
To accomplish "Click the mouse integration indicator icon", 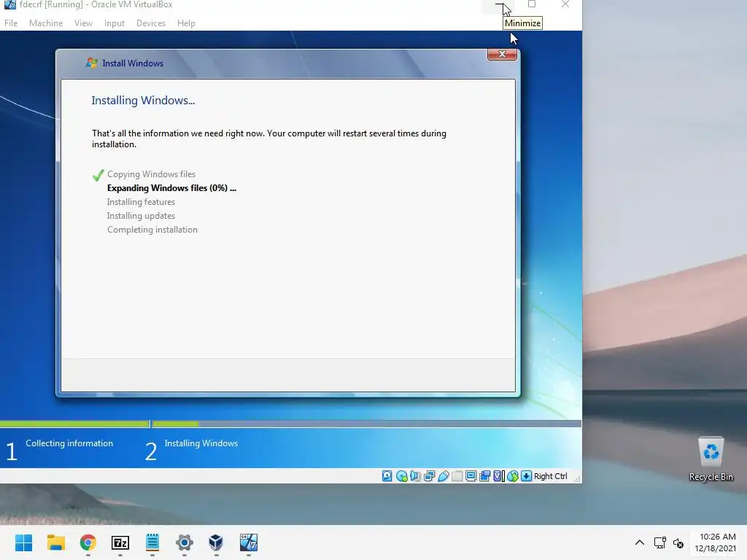I will (x=513, y=475).
